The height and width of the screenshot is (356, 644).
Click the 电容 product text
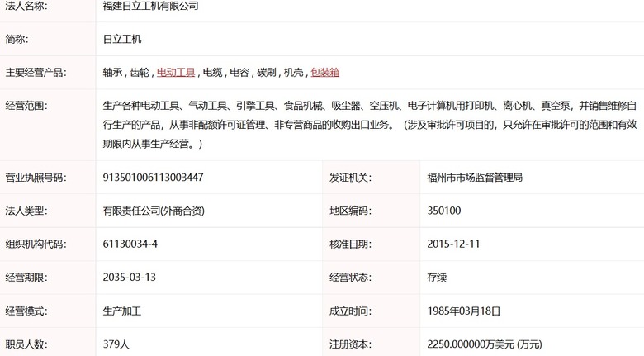tap(239, 73)
